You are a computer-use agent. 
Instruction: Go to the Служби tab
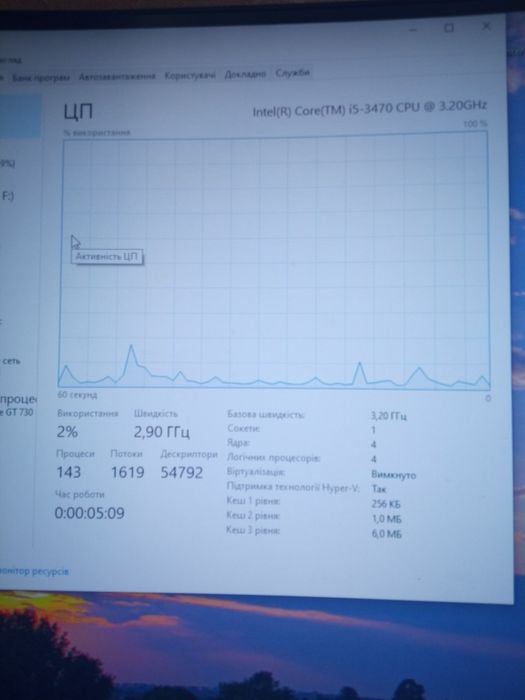[292, 73]
